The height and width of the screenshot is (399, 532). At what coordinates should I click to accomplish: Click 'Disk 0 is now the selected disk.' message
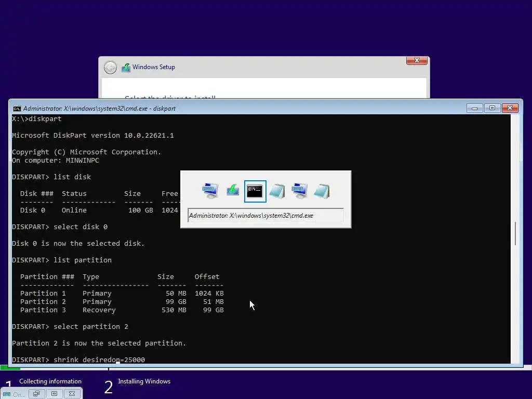[x=78, y=243]
